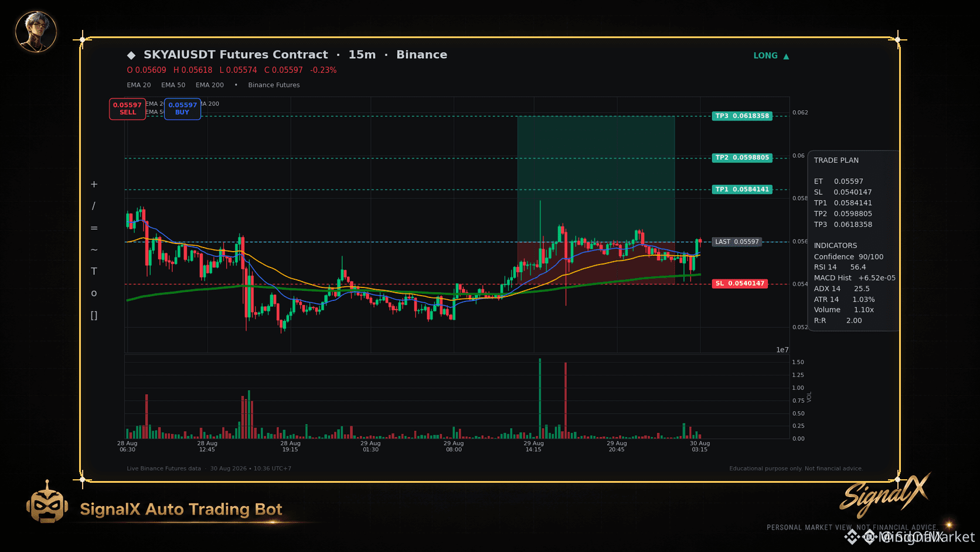Click the red 0.05597 SELL button

point(127,109)
